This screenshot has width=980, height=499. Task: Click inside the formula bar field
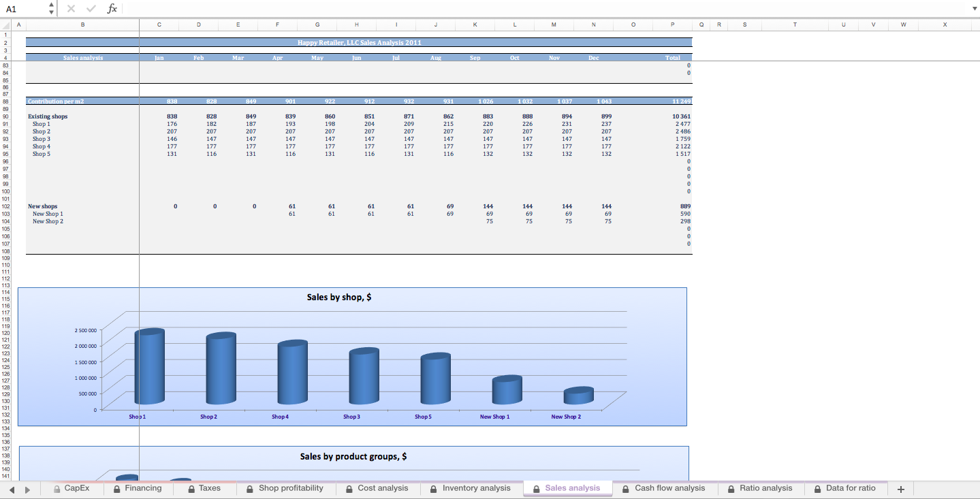(545, 8)
